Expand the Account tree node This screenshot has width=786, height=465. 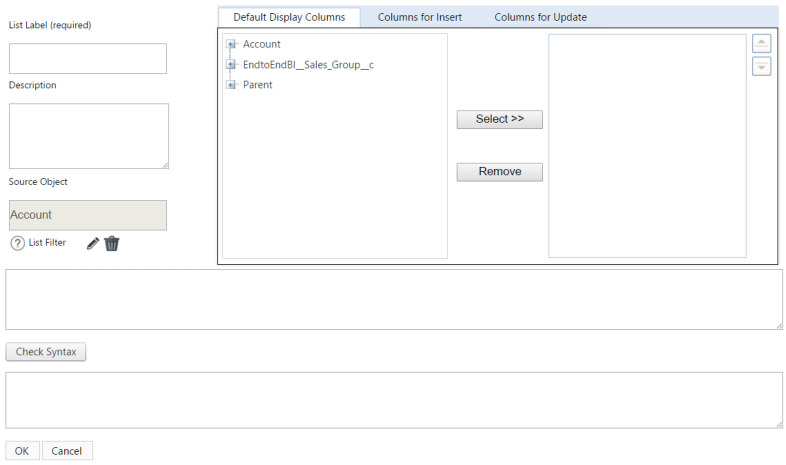coord(231,44)
